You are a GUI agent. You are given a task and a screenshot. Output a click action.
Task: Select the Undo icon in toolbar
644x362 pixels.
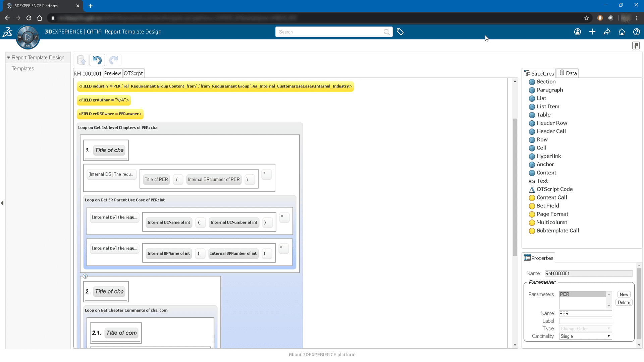point(97,60)
